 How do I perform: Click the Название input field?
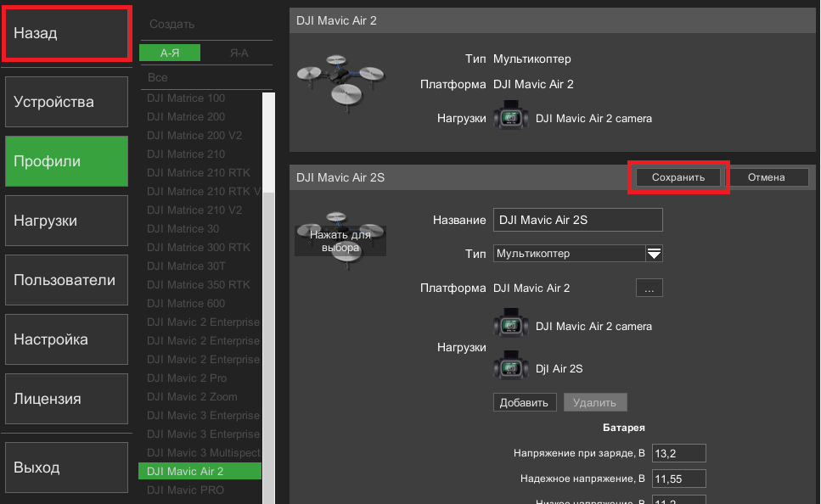(x=577, y=220)
